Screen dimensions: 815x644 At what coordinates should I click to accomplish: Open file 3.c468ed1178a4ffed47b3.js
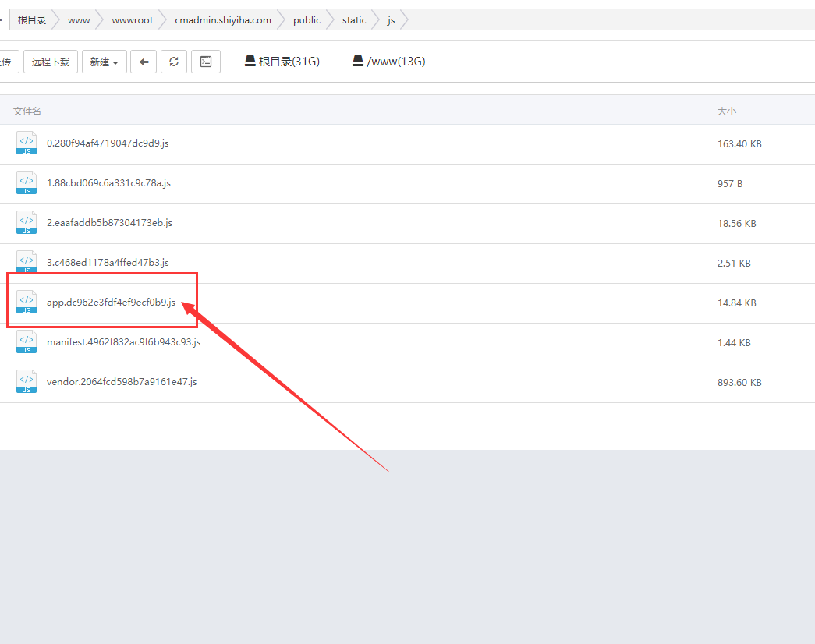[108, 263]
